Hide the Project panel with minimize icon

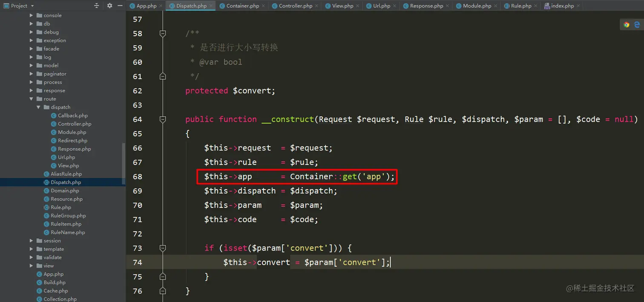120,6
